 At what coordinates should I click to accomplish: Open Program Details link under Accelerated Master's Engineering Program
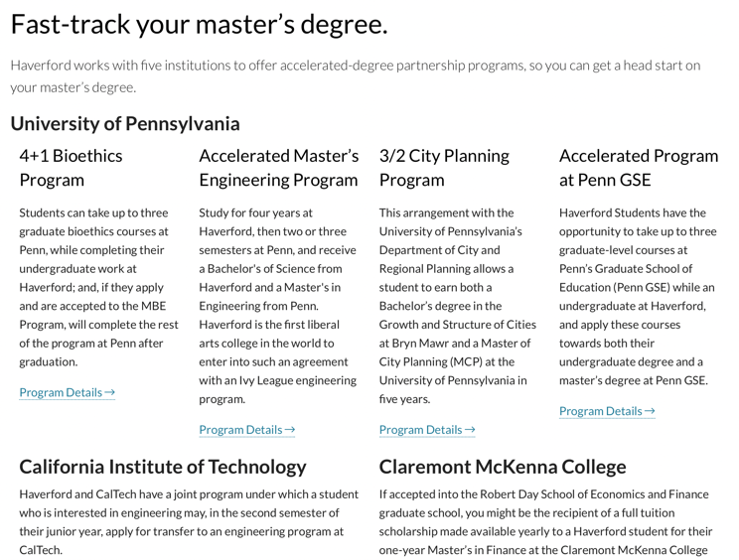coord(247,430)
